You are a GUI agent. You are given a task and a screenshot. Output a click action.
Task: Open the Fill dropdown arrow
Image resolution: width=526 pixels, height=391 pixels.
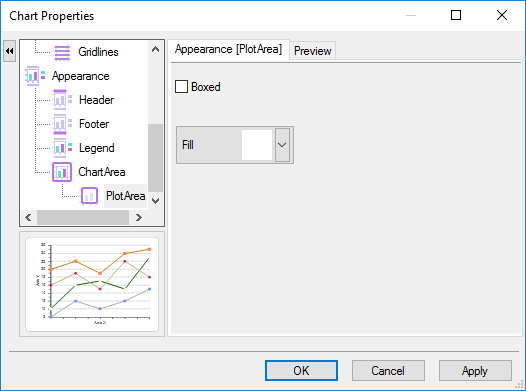(282, 145)
